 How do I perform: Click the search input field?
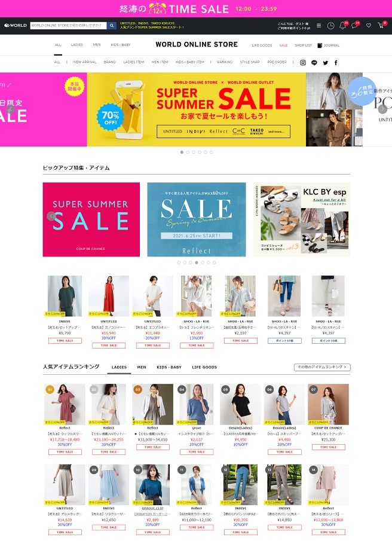click(68, 26)
